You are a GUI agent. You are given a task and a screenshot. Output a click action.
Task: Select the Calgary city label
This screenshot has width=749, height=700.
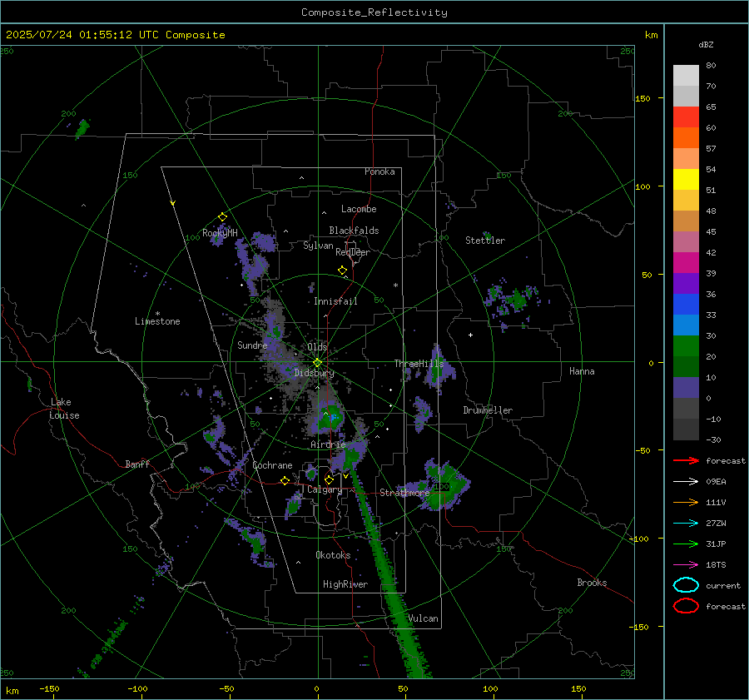325,489
